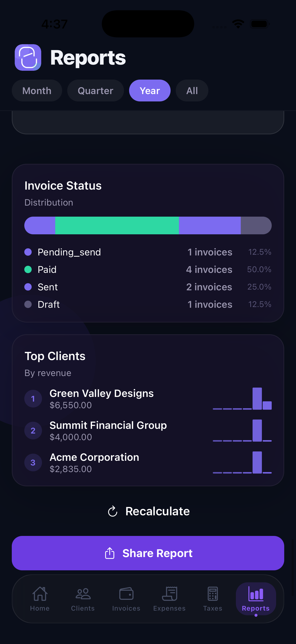Open Green Valley Designs client row

(101, 398)
